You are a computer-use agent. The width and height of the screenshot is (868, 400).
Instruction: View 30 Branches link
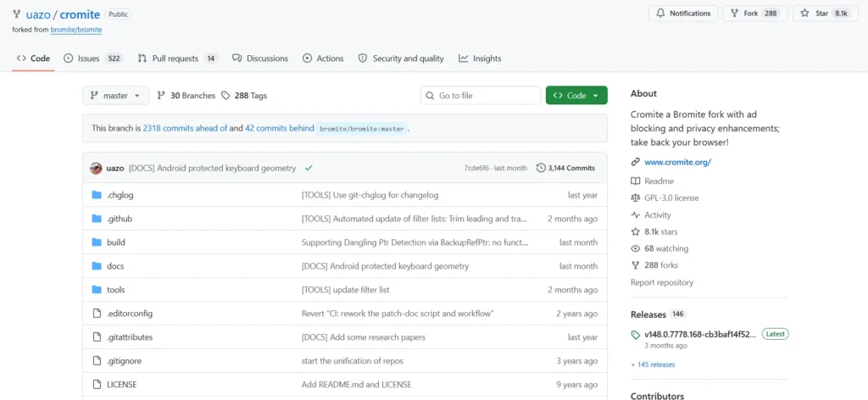click(x=186, y=95)
